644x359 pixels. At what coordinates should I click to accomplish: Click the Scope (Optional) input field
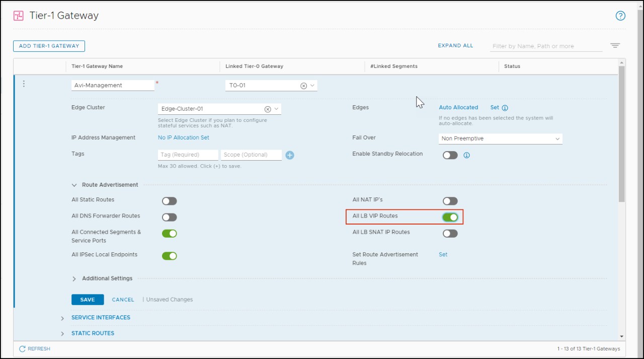point(251,155)
